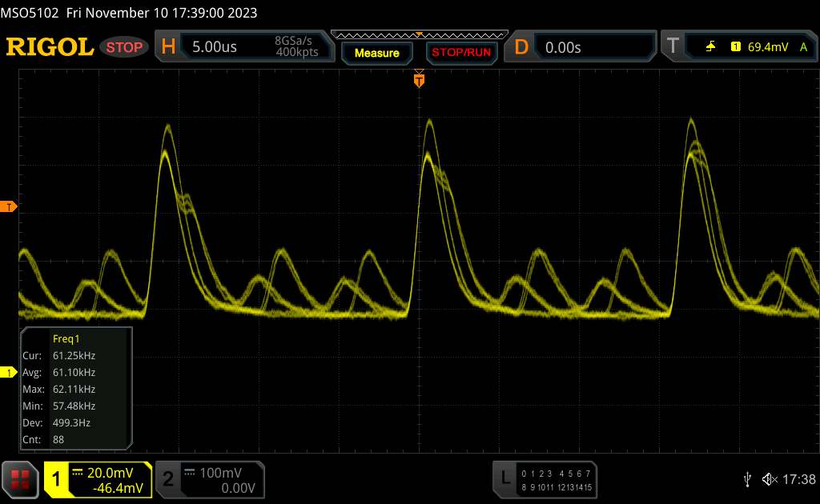Open the Measure menu
The height and width of the screenshot is (504, 820).
tap(376, 53)
